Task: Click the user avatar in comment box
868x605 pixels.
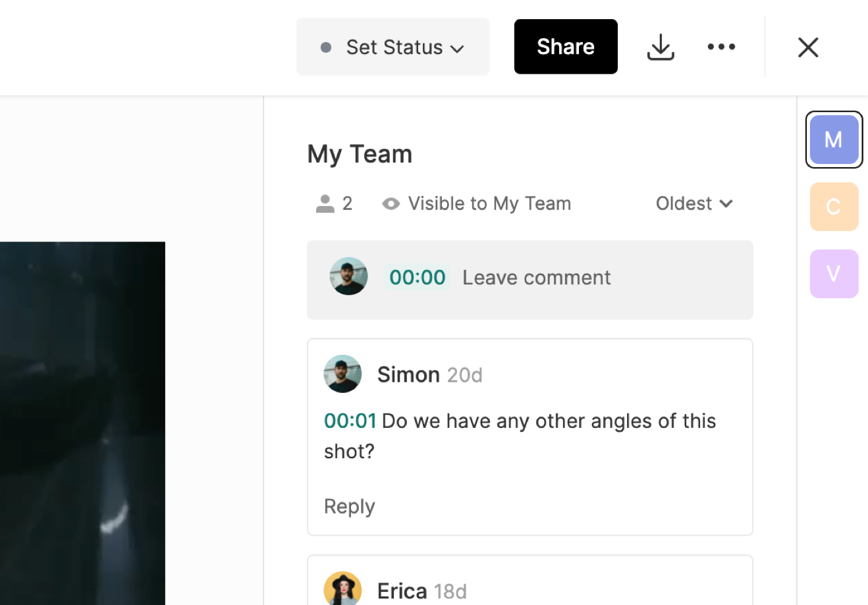Action: [x=348, y=276]
